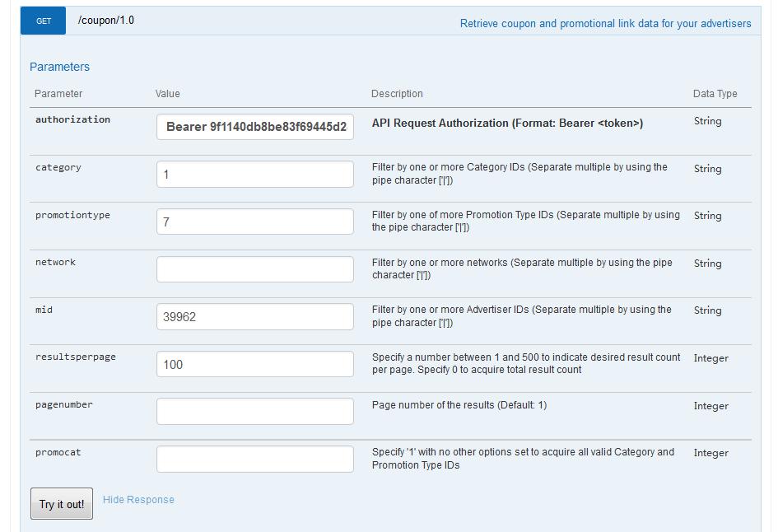Screen dimensions: 778x532
Task: Click the Data Type column header
Action: [x=715, y=94]
